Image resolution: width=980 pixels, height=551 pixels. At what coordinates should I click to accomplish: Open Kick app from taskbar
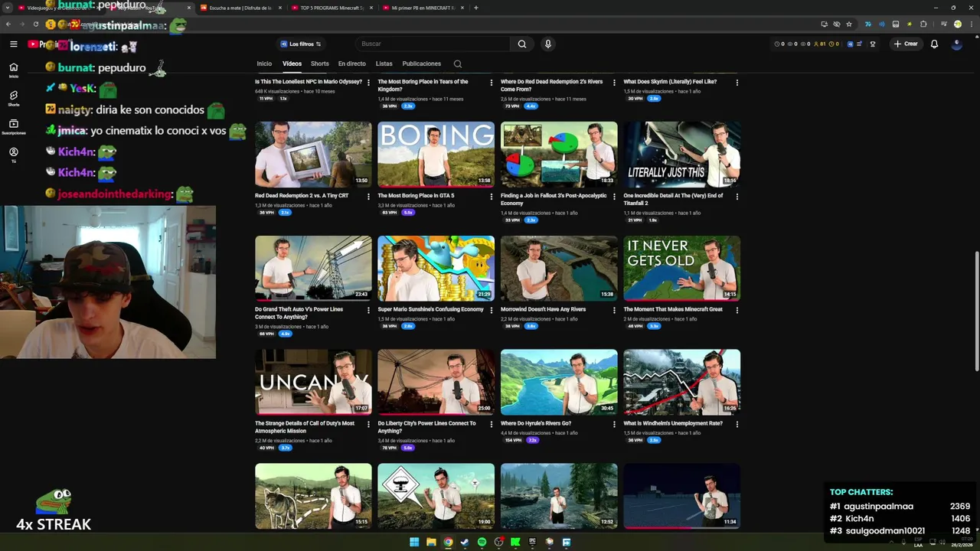tap(515, 542)
